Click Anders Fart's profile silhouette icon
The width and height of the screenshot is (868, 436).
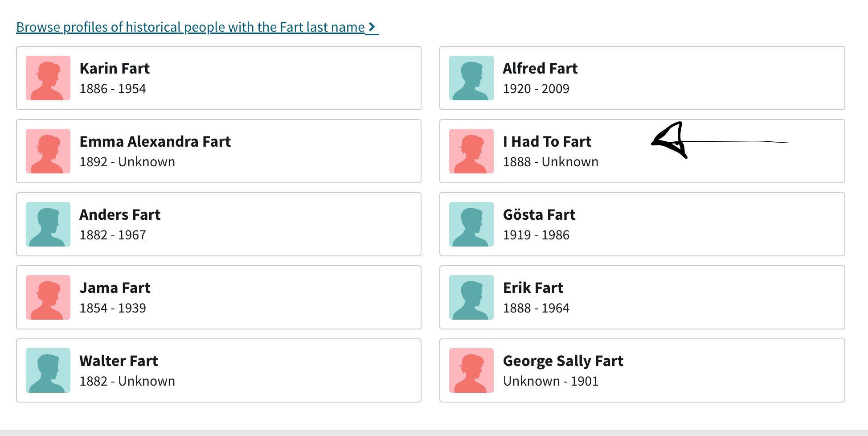pos(48,224)
